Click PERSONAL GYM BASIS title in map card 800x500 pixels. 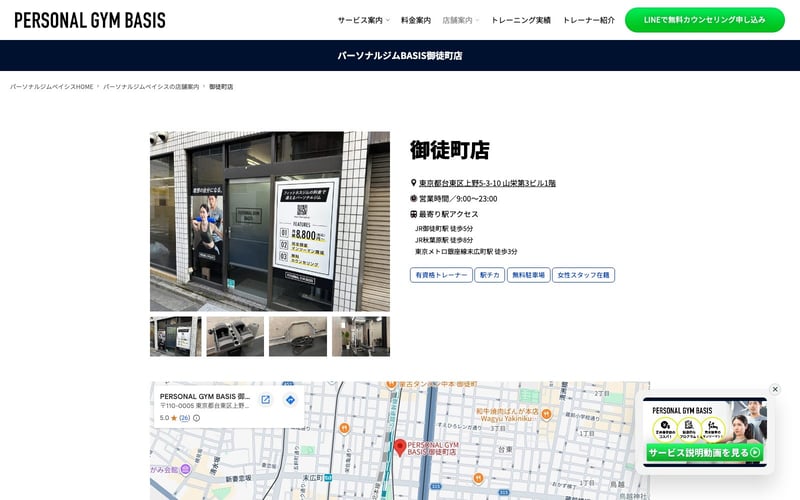point(205,396)
